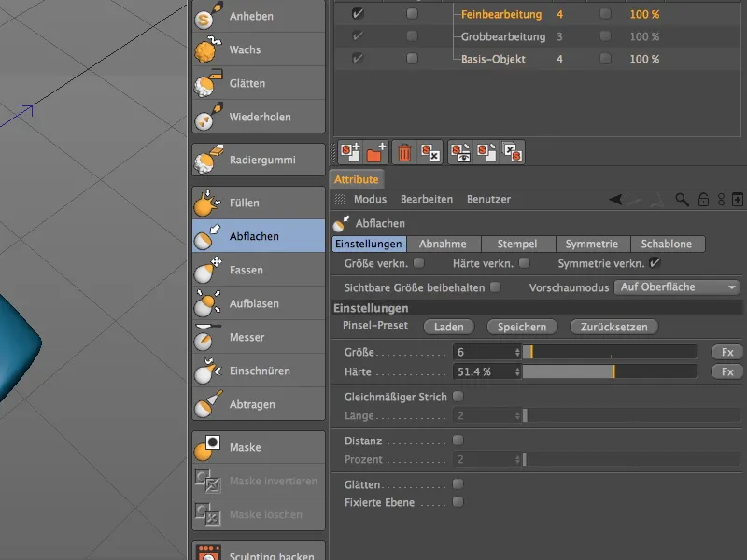Enable Distanz checkbox
Viewport: 747px width, 560px height.
(x=458, y=440)
